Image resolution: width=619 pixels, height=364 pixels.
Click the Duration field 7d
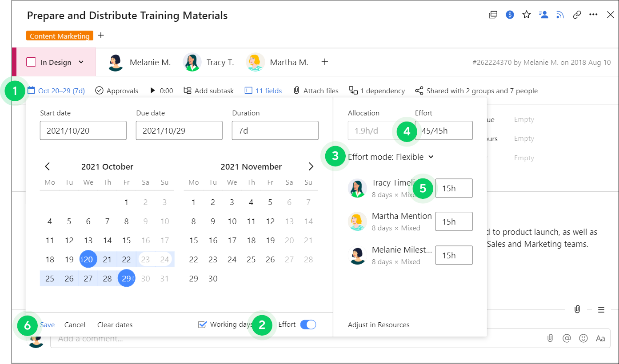coord(275,131)
